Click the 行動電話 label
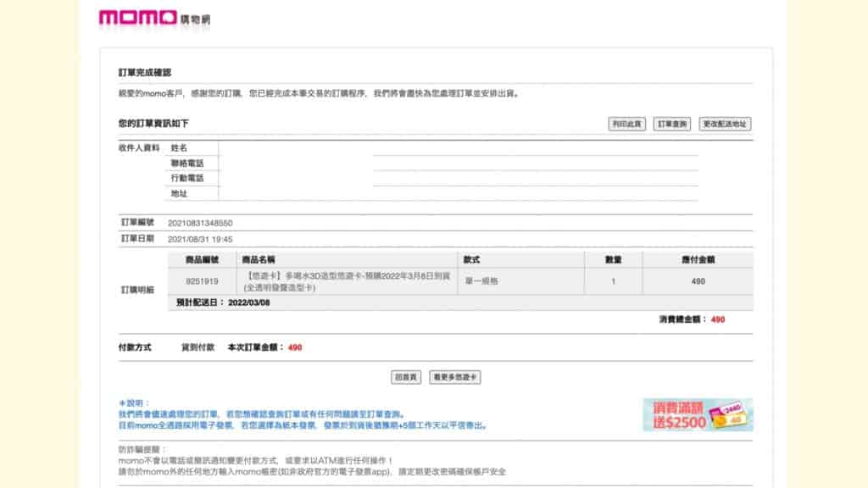This screenshot has height=488, width=868. click(187, 178)
